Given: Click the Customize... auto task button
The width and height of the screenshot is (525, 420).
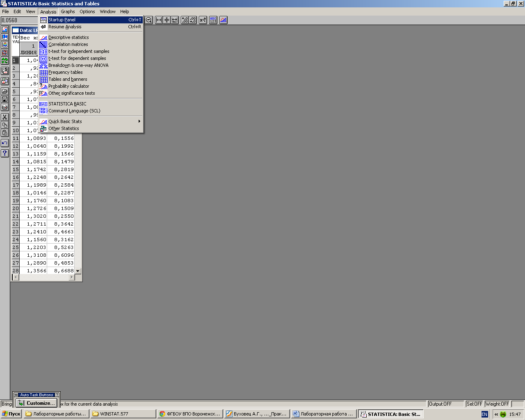Looking at the screenshot, I should tap(37, 403).
